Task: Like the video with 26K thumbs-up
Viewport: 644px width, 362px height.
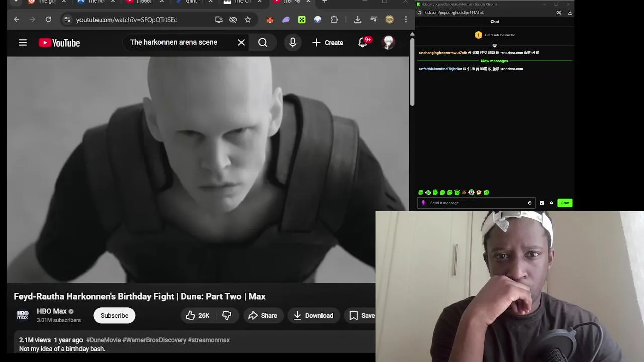Action: tap(198, 315)
